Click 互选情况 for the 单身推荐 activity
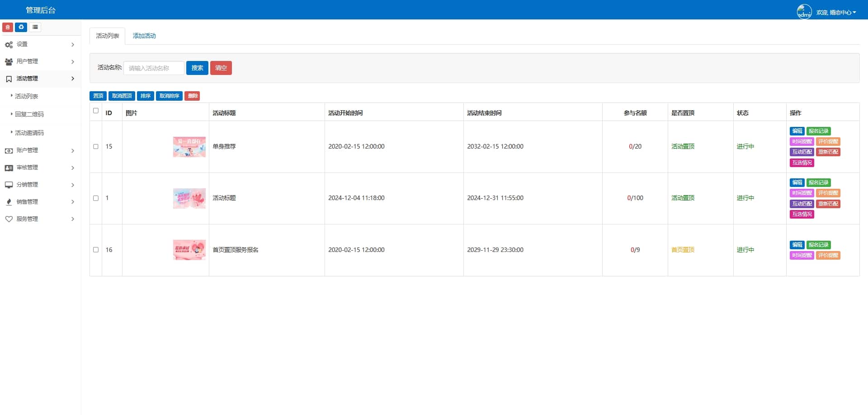The image size is (868, 415). [802, 163]
